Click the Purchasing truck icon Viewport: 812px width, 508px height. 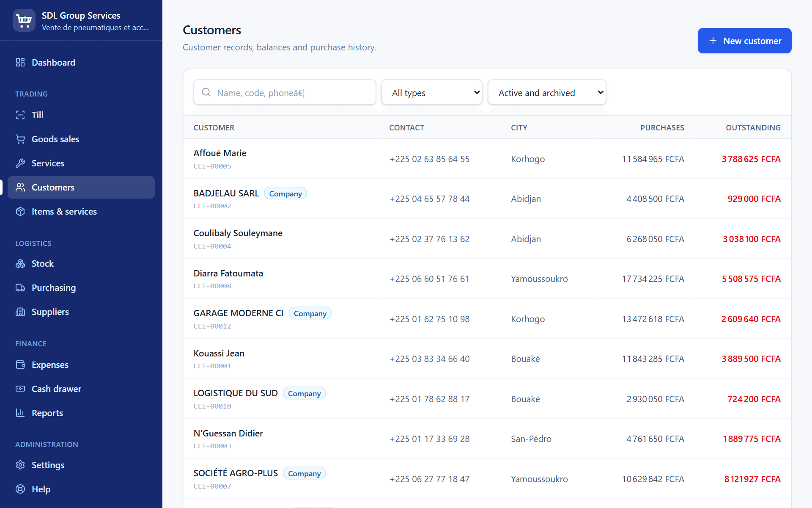pyautogui.click(x=20, y=288)
